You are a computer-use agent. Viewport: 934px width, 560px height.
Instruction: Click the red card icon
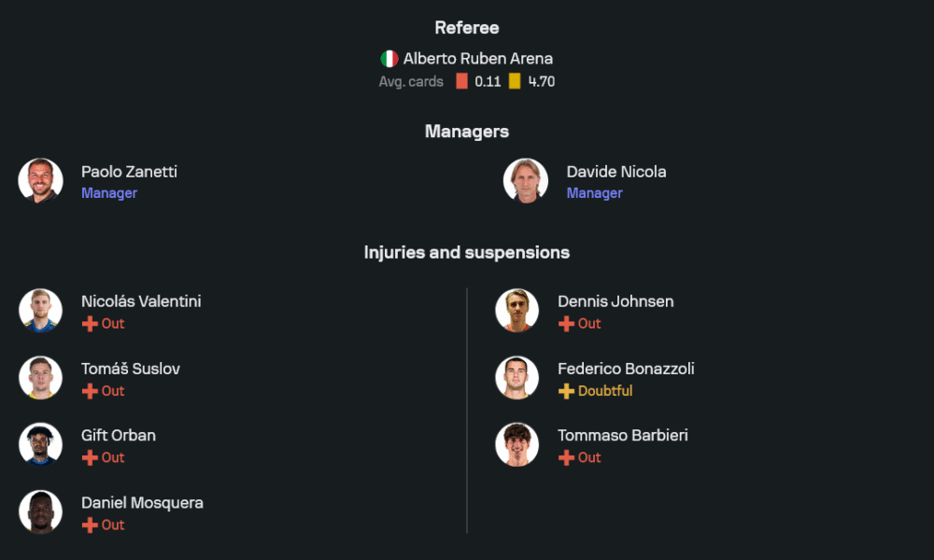(x=461, y=81)
